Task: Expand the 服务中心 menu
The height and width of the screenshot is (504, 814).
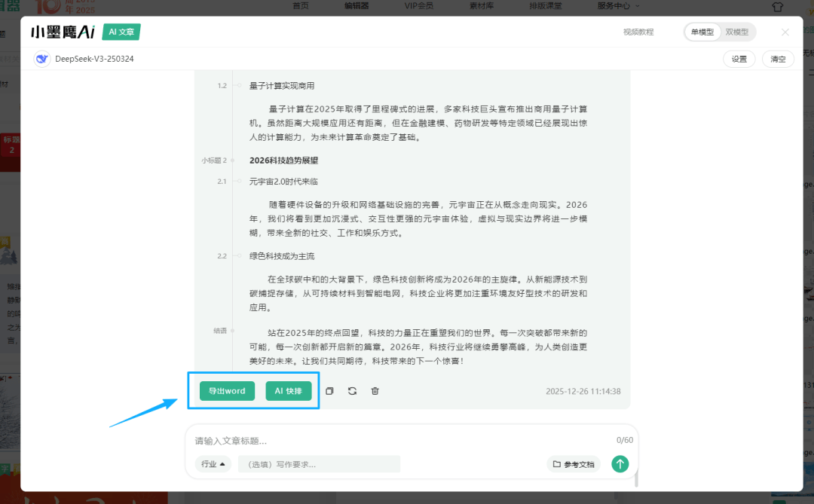Action: coord(617,5)
